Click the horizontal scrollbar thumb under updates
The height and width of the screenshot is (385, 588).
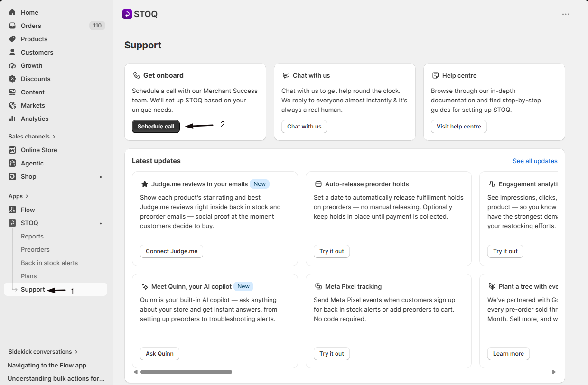(186, 372)
